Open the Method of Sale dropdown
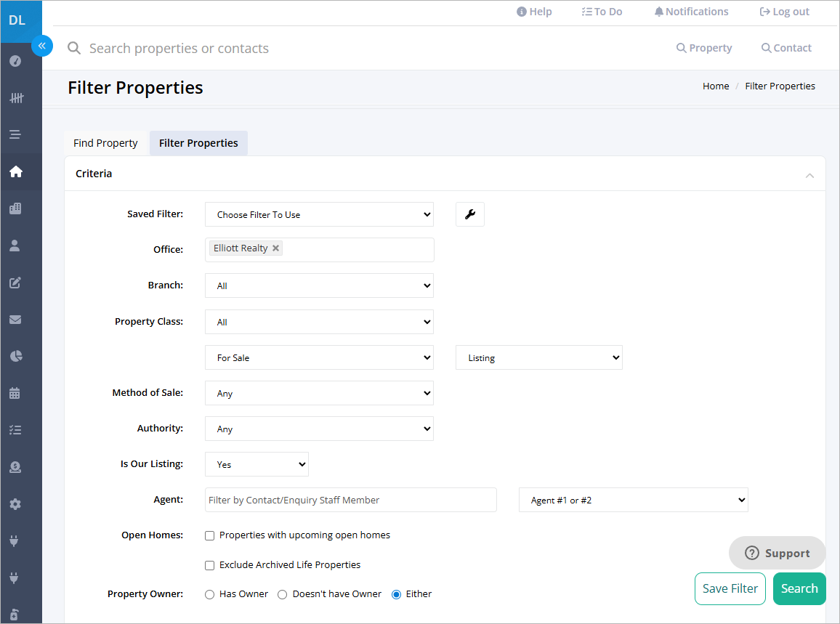 [319, 393]
